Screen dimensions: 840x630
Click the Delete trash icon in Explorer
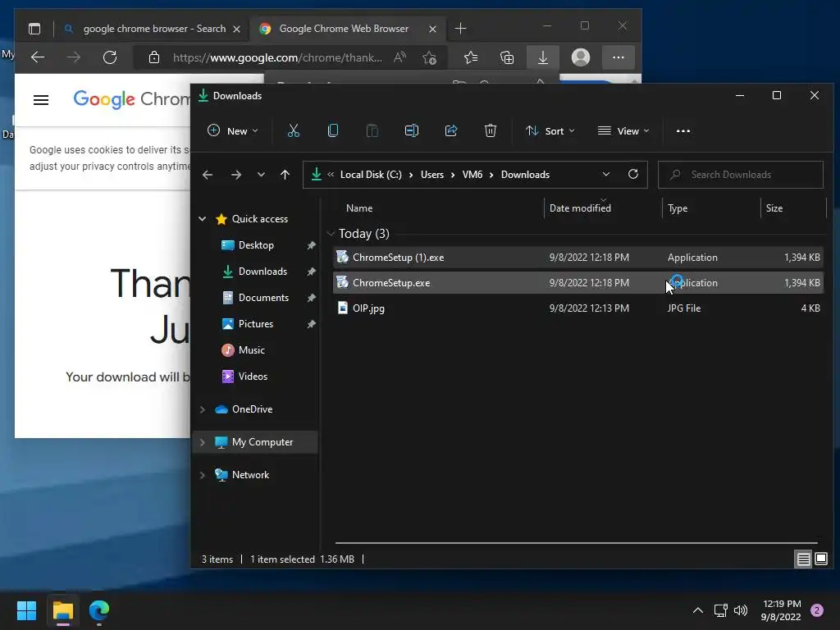click(491, 130)
